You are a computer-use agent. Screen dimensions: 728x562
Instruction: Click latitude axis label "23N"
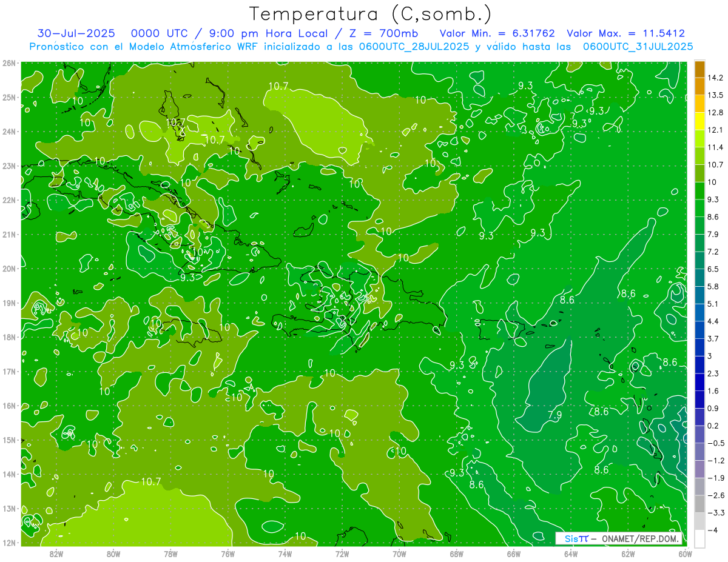9,166
